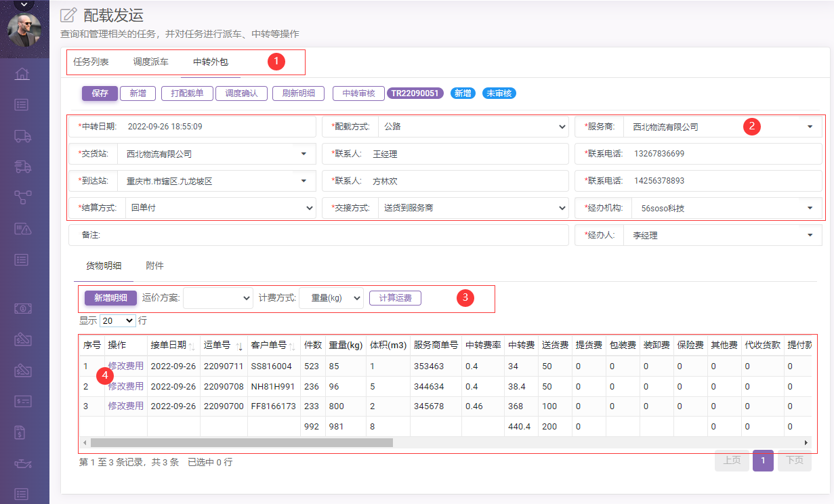
Task: Click the oil can sidebar icon
Action: (x=22, y=463)
